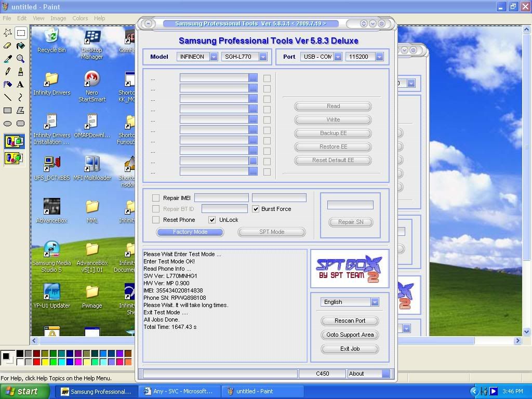Viewport: 532px width, 399px height.
Task: Click the first file row browse arrow
Action: point(253,78)
